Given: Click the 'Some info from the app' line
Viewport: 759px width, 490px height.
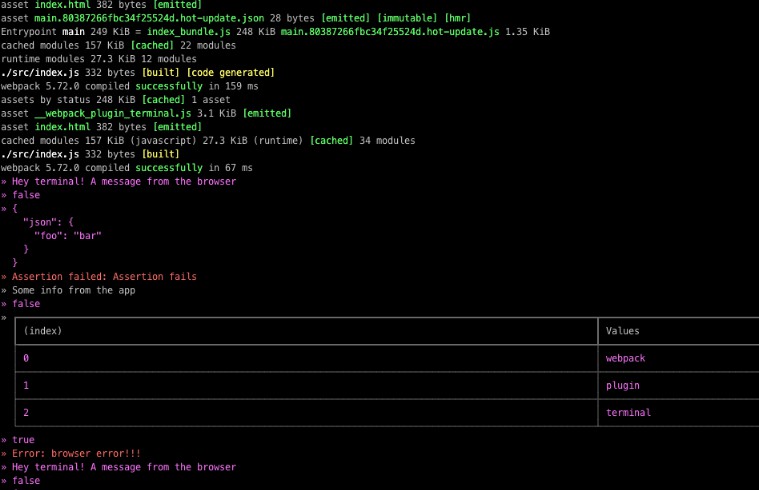Looking at the screenshot, I should coord(74,291).
